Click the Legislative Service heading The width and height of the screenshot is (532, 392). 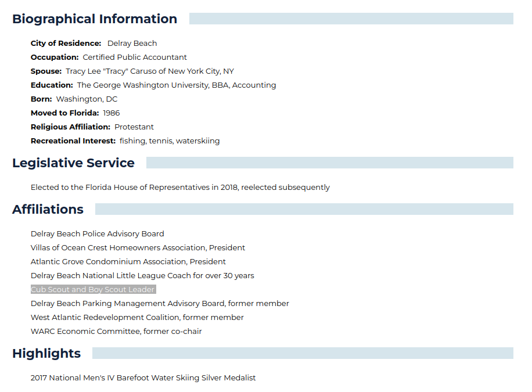[73, 163]
